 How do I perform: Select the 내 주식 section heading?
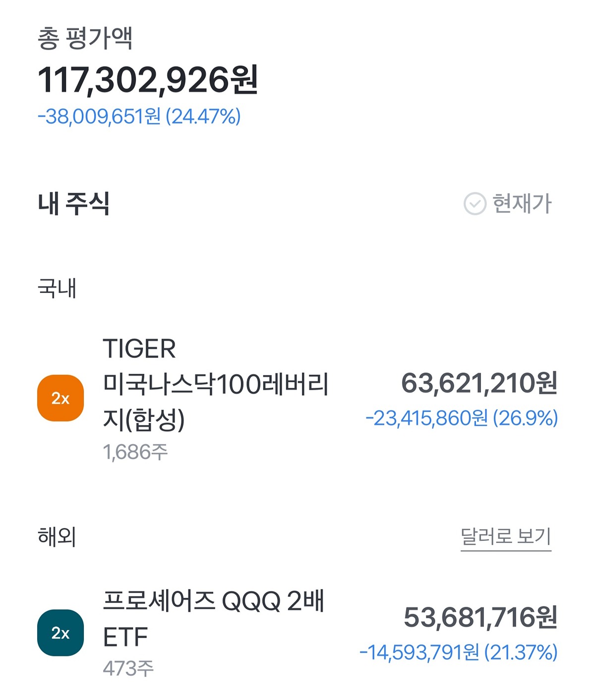coord(74,204)
